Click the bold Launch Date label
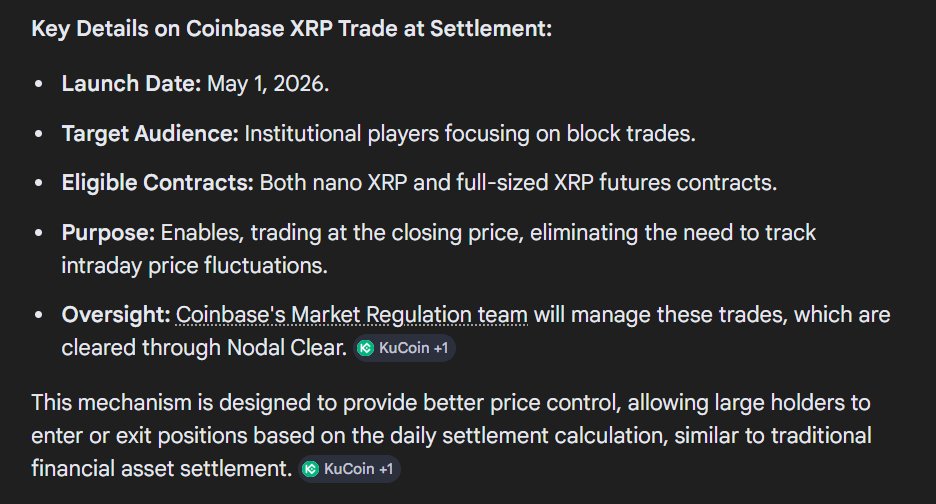 (131, 83)
